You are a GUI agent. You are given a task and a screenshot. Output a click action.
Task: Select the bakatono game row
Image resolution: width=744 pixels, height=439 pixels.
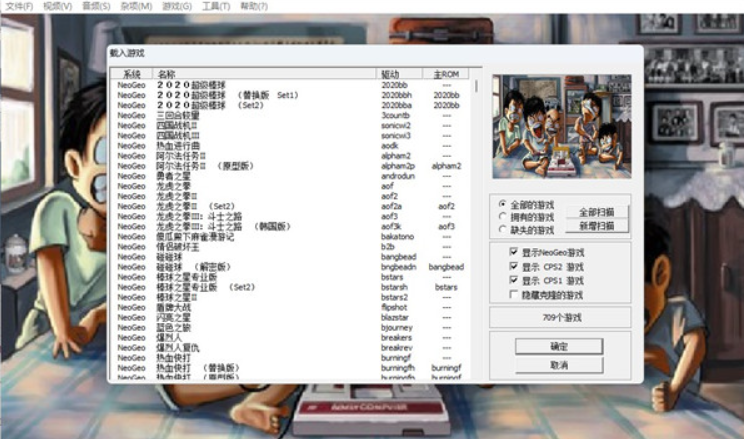coord(291,236)
